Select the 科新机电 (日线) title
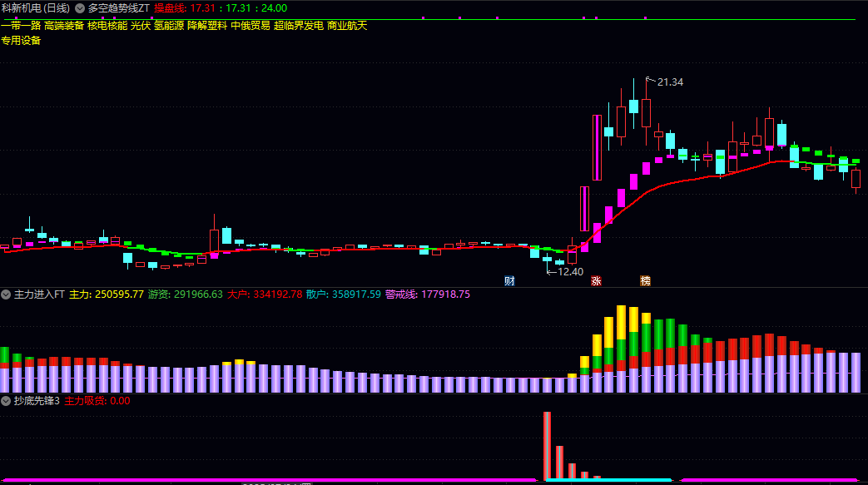This screenshot has width=868, height=485. pos(36,8)
